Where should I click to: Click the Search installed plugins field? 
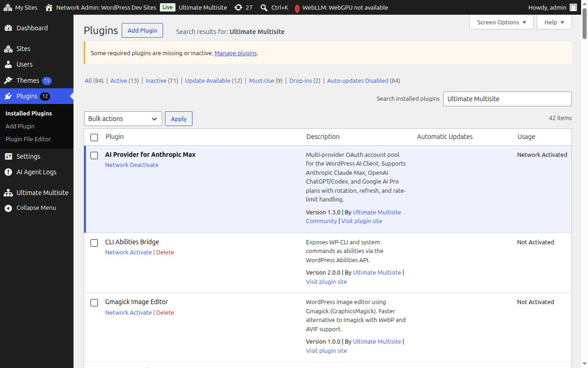pos(508,99)
